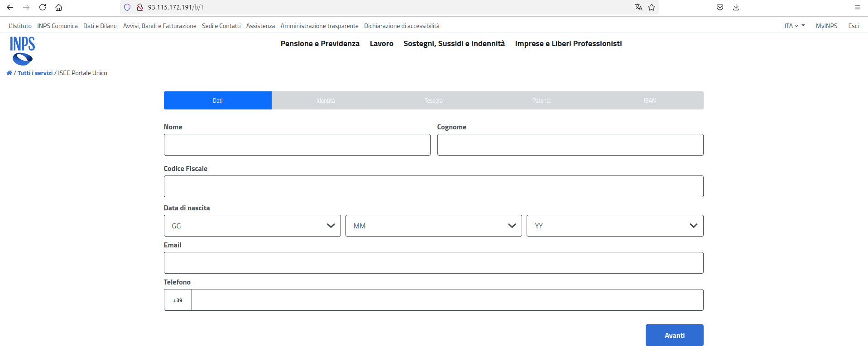This screenshot has width=868, height=346.
Task: Click the browser back arrow
Action: (10, 7)
